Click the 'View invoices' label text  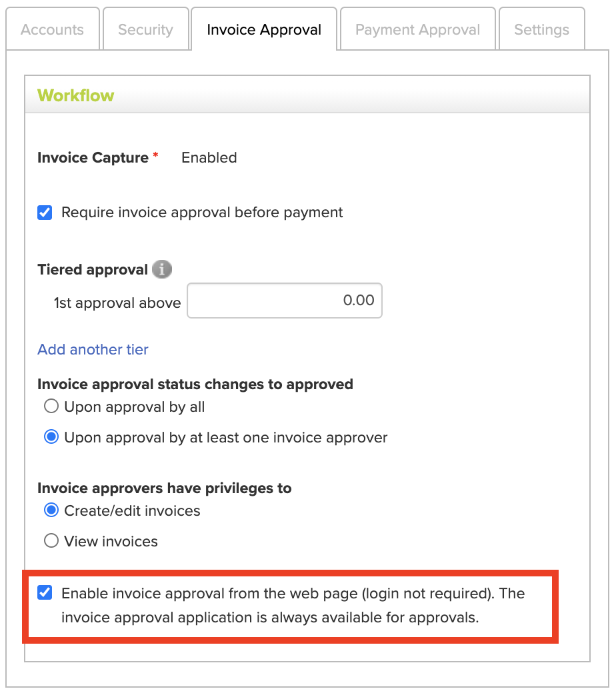point(111,542)
